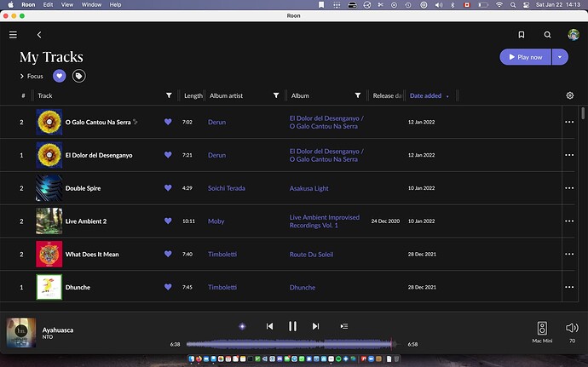Open the play queue icon
This screenshot has height=367, width=588.
[344, 326]
